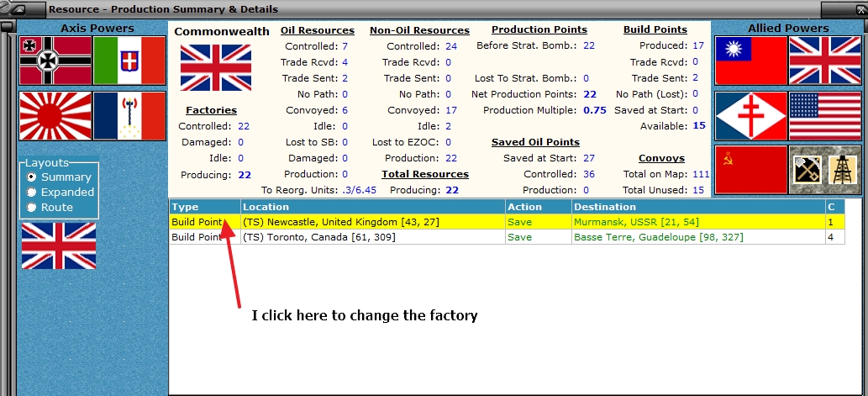
Task: Choose the Summary layout option
Action: click(59, 177)
